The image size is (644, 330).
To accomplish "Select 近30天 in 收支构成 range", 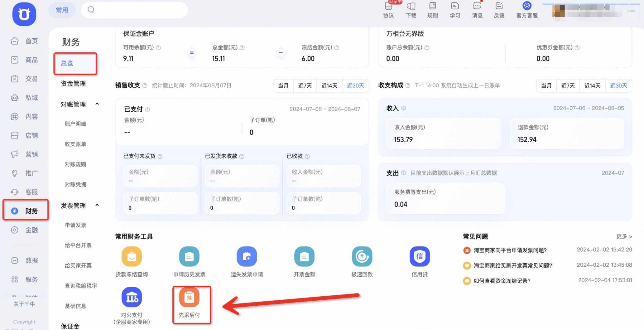I will click(618, 85).
